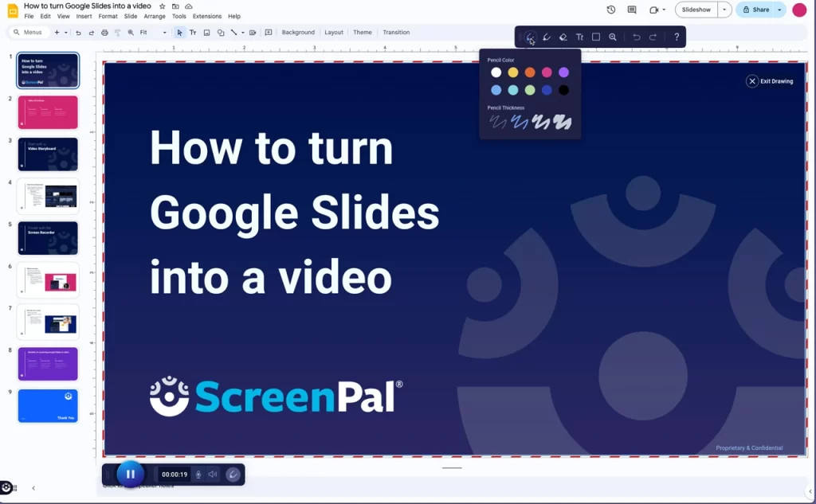Image resolution: width=816 pixels, height=504 pixels.
Task: Toggle the recorder computer audio speaker
Action: click(213, 475)
